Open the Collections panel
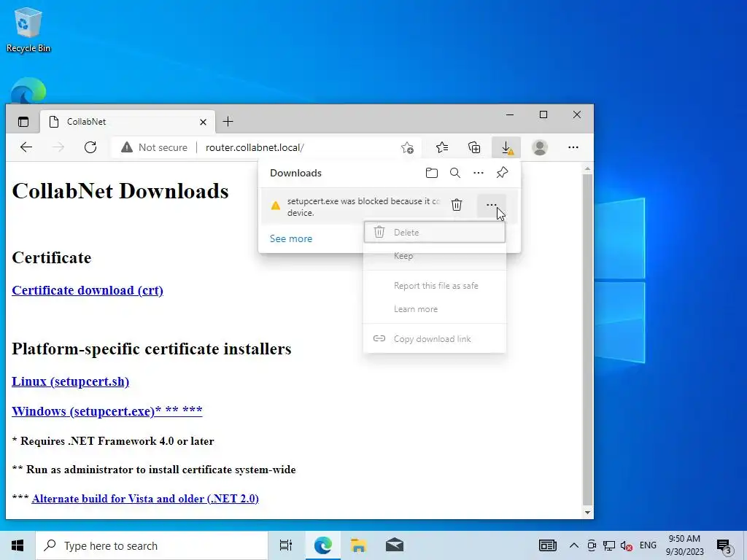747x560 pixels. tap(474, 147)
